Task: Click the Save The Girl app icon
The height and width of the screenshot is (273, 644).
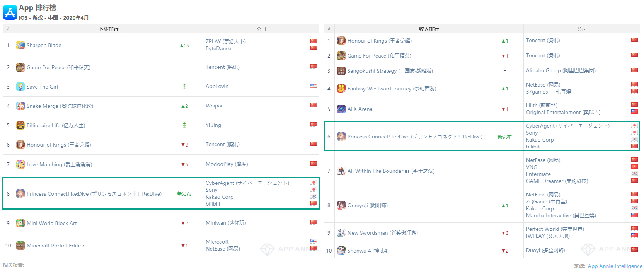Action: 20,87
